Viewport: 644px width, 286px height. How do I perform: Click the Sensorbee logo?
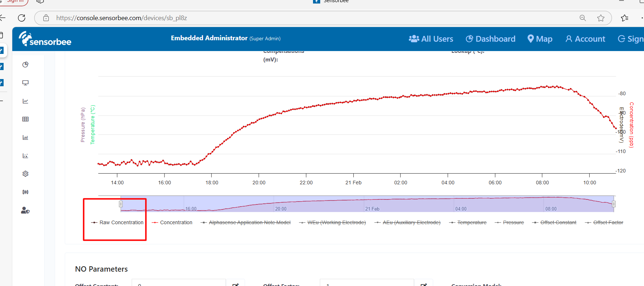[45, 39]
